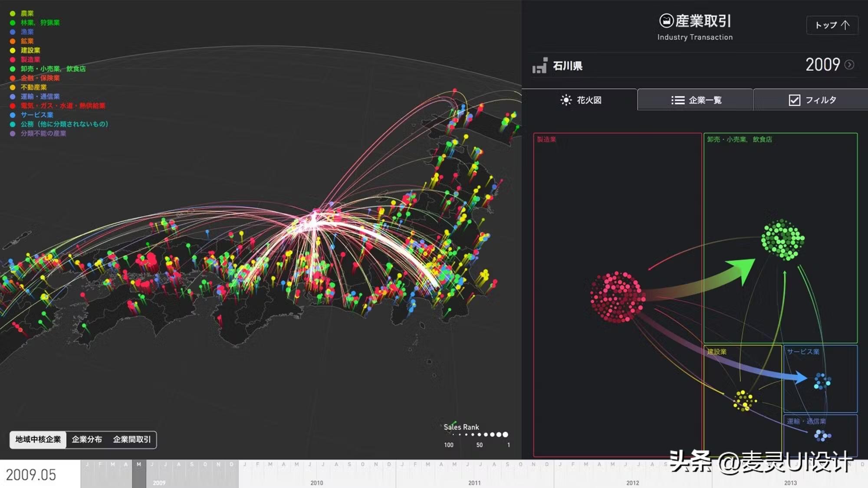Click the 2010 year label on timeline
The image size is (868, 488).
click(x=316, y=483)
